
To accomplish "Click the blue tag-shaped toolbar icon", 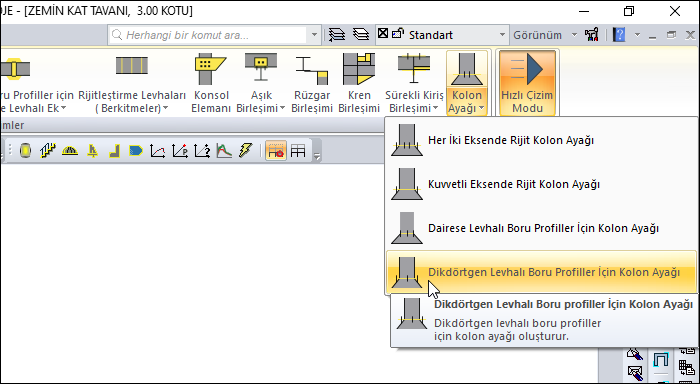I will pos(136,151).
